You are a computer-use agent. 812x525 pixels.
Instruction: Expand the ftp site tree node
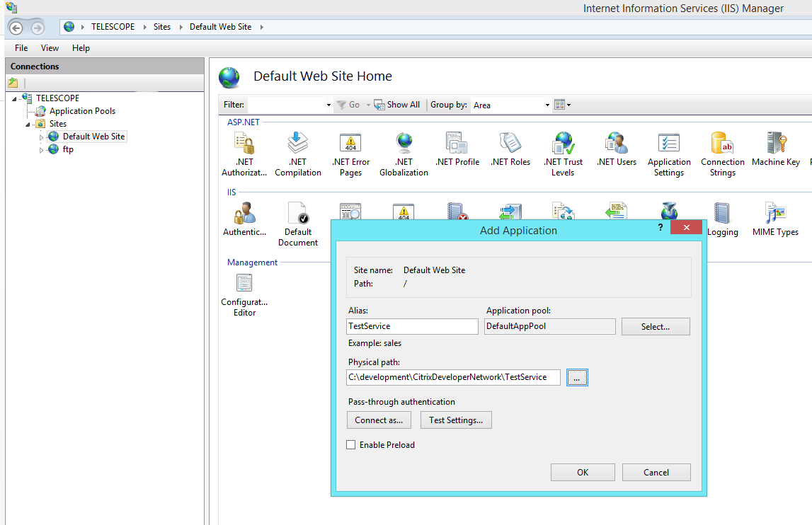tap(41, 150)
